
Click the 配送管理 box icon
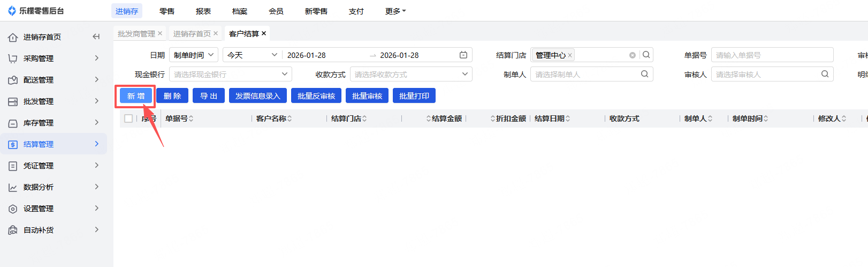point(13,80)
